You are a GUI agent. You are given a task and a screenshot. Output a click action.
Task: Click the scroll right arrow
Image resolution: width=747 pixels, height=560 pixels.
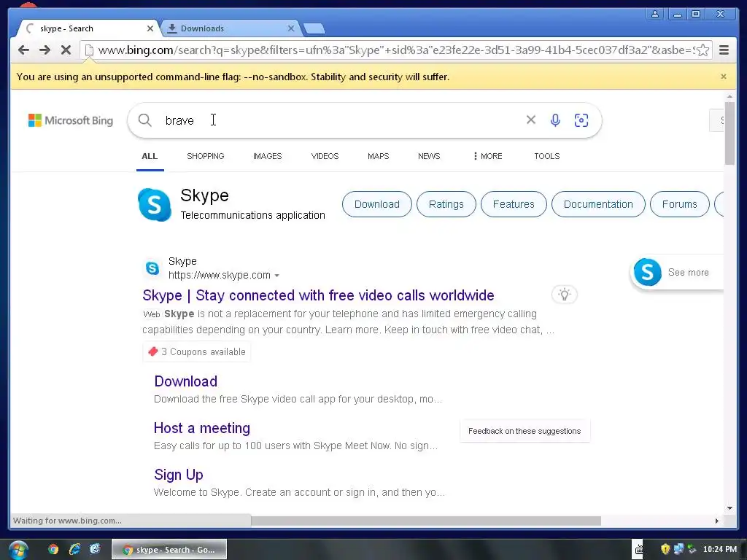click(x=717, y=521)
